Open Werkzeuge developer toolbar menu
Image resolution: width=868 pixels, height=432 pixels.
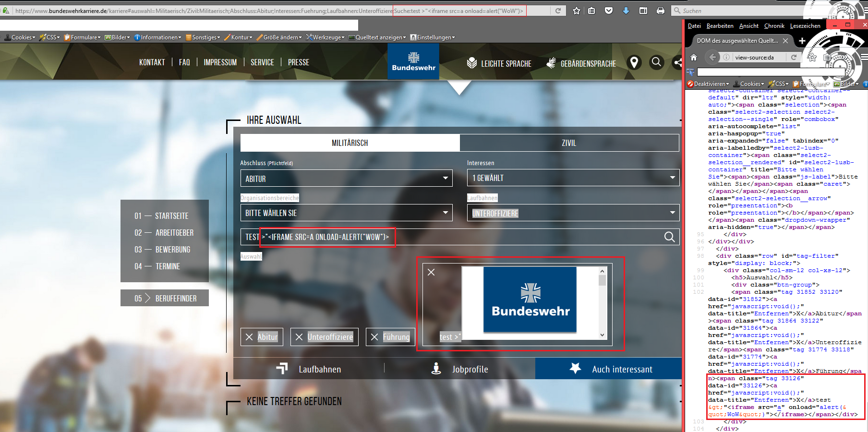[325, 37]
